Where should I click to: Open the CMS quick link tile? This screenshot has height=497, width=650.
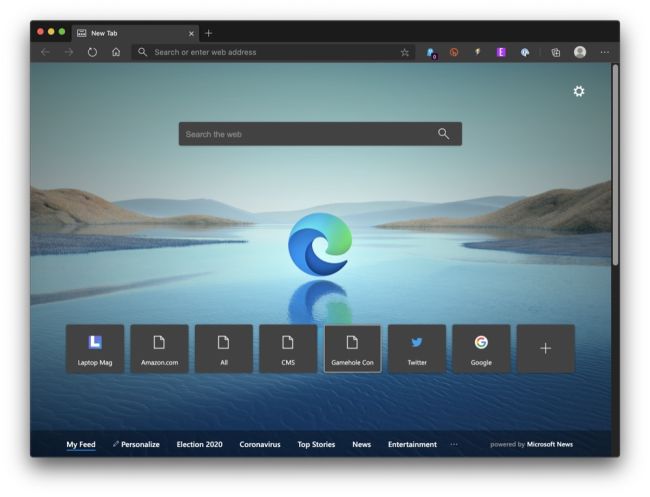pos(288,349)
